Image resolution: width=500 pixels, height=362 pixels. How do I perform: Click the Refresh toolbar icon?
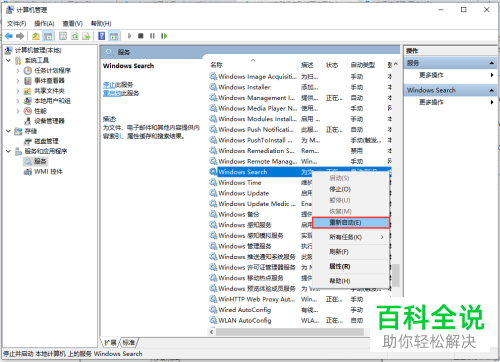pyautogui.click(x=75, y=36)
